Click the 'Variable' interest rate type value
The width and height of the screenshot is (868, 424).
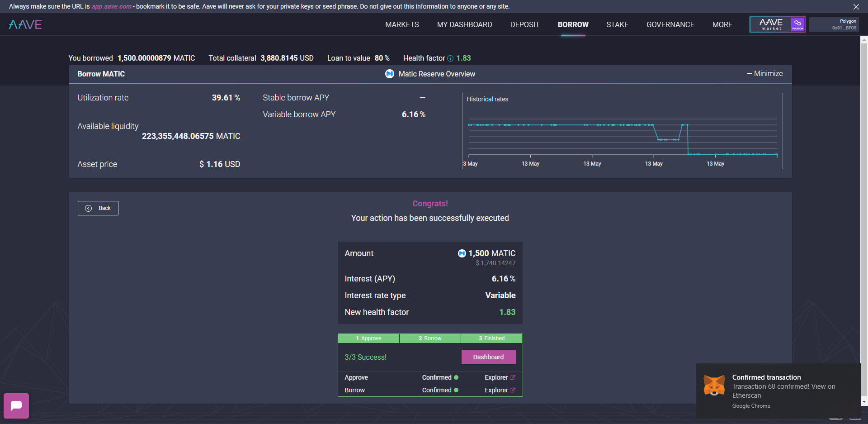pyautogui.click(x=500, y=295)
